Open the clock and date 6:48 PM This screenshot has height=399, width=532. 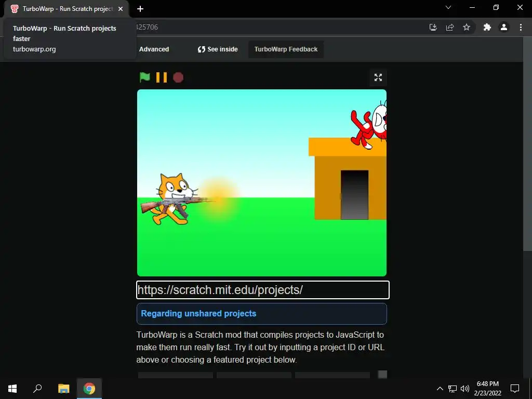tap(487, 389)
